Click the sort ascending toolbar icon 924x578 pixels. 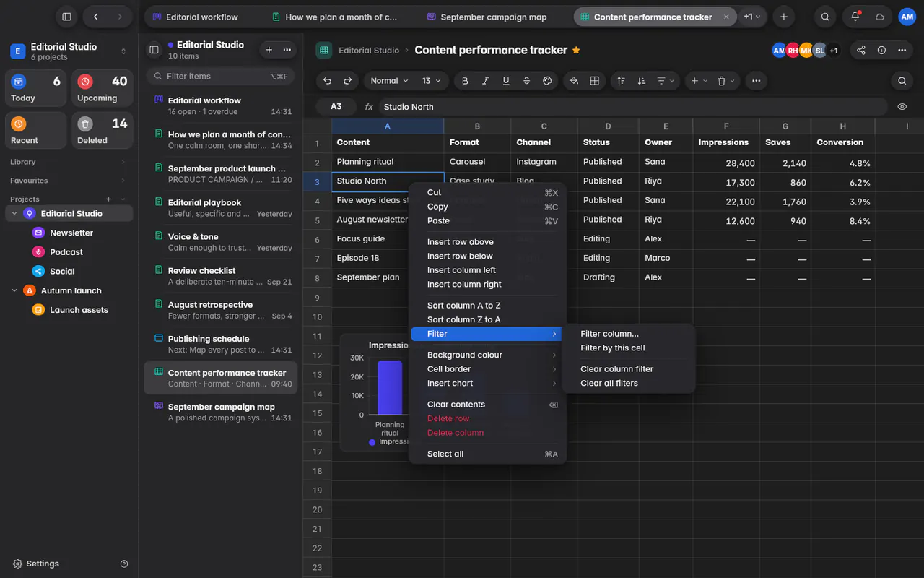point(621,81)
